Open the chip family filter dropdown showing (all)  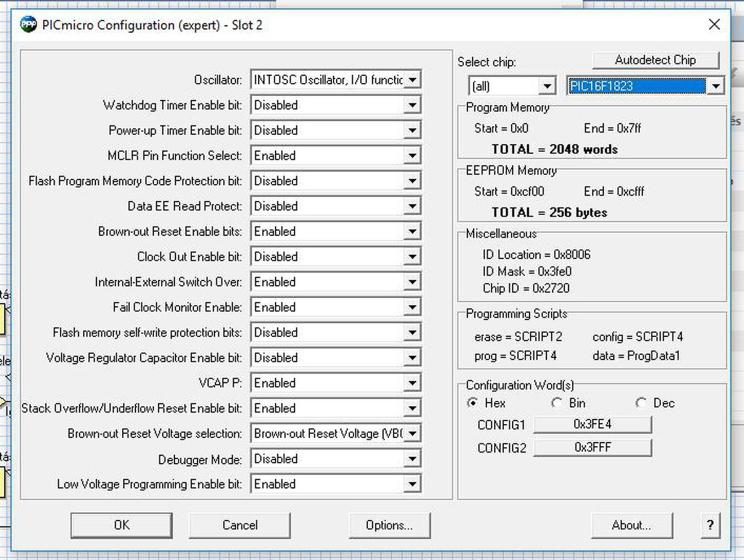(512, 86)
